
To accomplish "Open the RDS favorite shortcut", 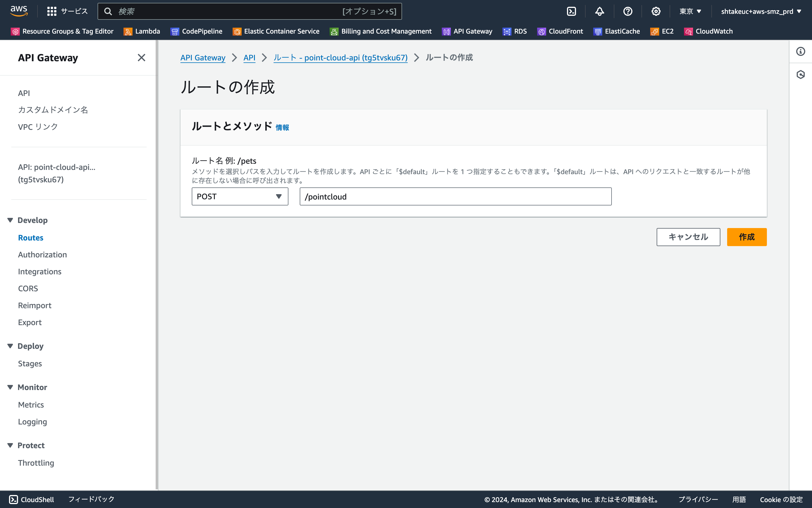I will (515, 31).
